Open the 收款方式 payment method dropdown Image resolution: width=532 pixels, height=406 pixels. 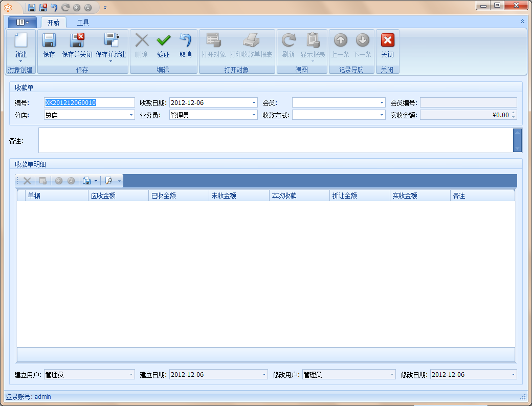tap(382, 115)
